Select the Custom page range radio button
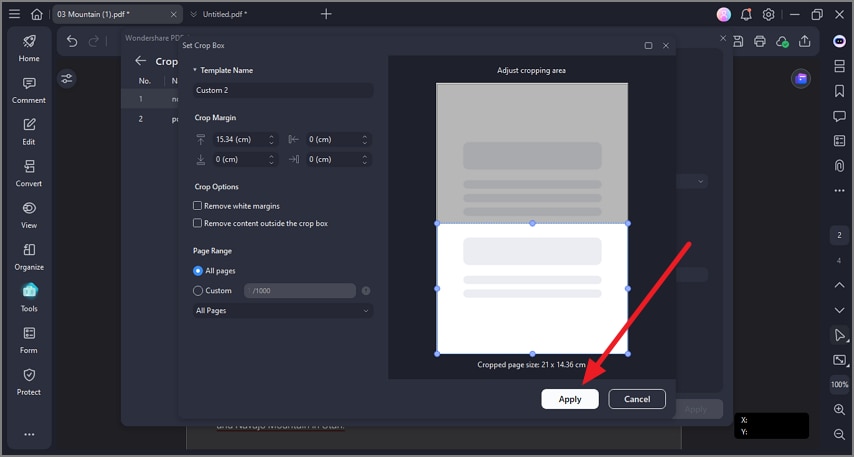The height and width of the screenshot is (457, 854). tap(198, 291)
